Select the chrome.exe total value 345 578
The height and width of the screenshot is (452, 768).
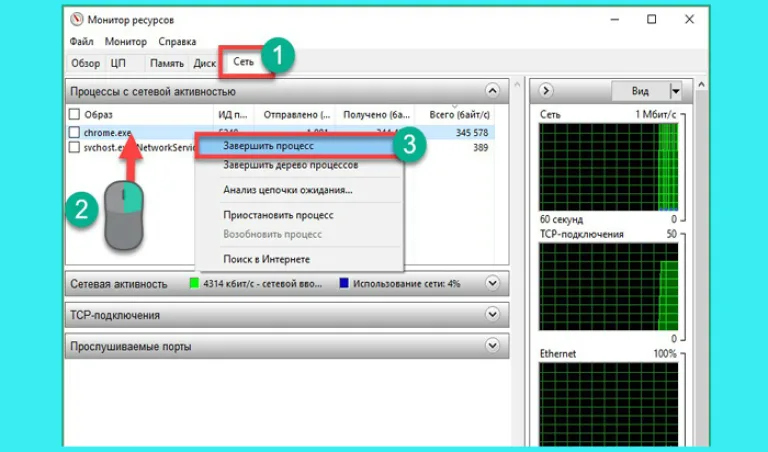(471, 133)
